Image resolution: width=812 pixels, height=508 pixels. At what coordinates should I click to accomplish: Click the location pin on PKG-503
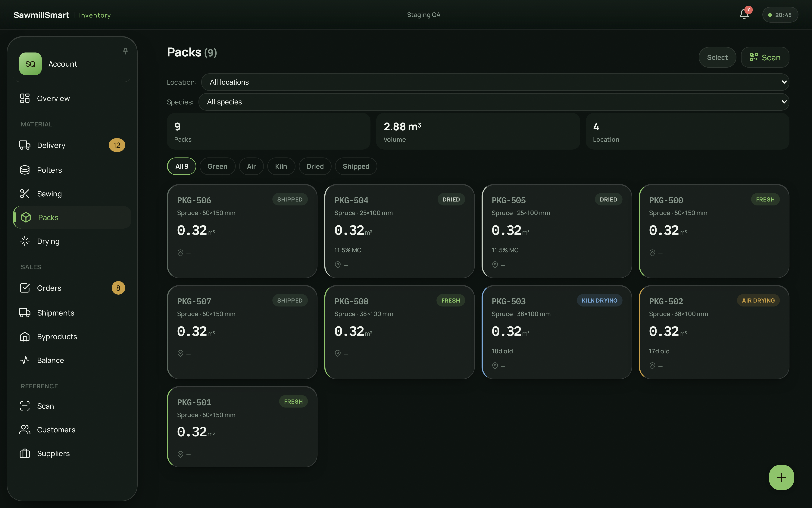click(495, 366)
